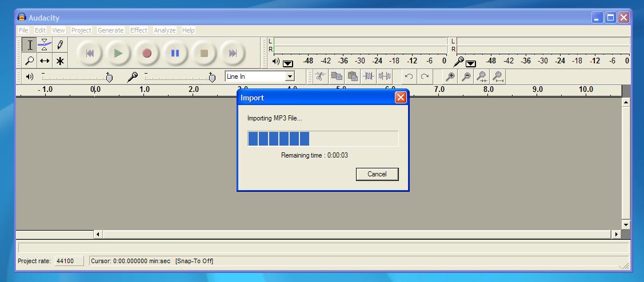Click the Trim outside selection icon

[x=369, y=76]
